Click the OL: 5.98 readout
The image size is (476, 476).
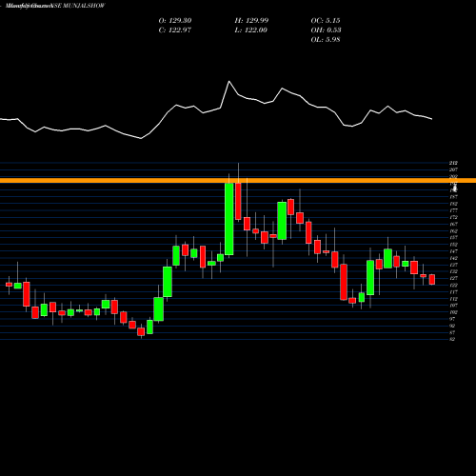326,40
